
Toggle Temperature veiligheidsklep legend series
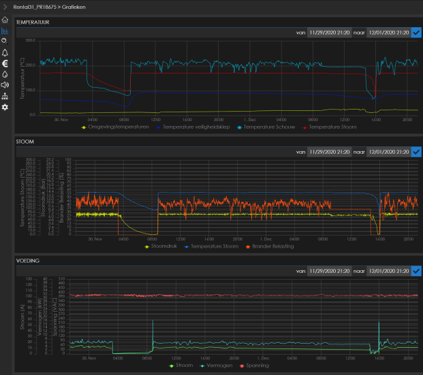193,127
